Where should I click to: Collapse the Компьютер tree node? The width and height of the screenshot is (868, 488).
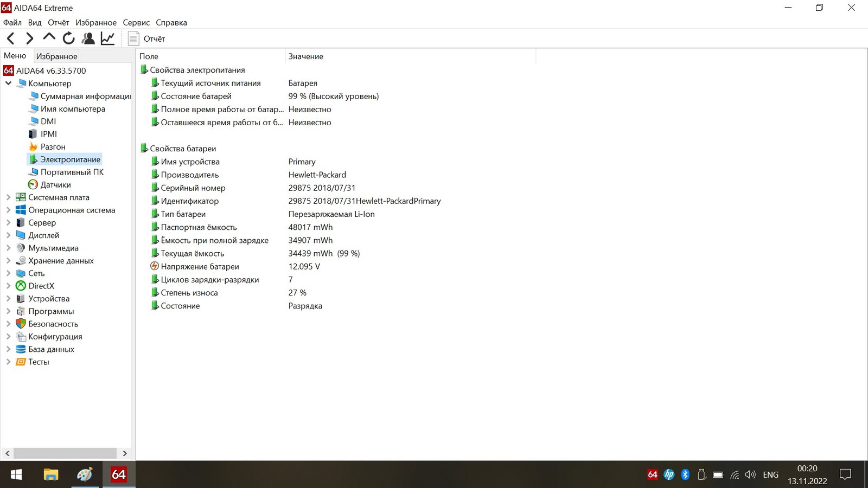8,84
